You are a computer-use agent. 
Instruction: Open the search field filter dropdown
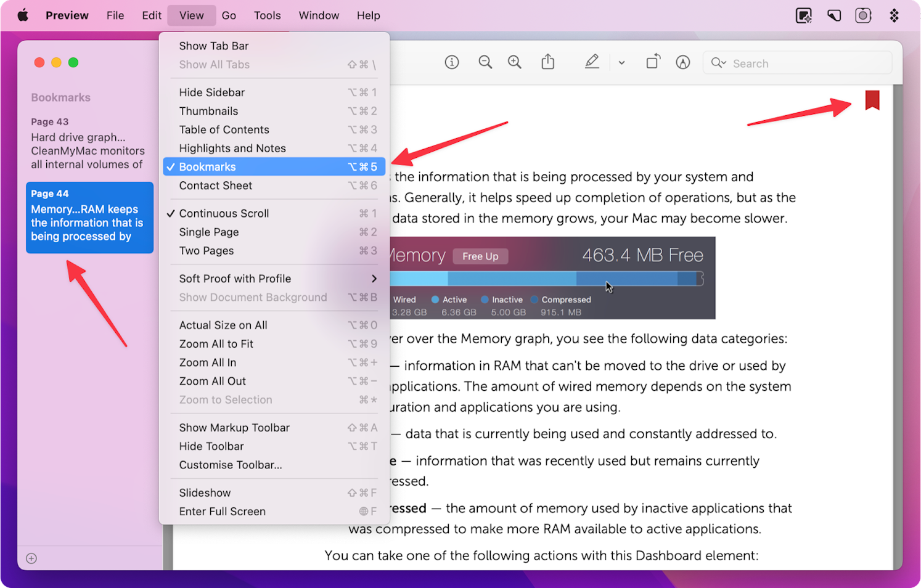(718, 62)
